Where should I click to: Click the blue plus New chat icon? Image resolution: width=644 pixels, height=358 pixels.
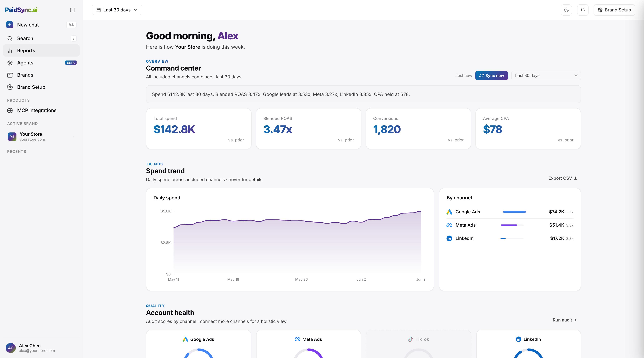tap(10, 25)
